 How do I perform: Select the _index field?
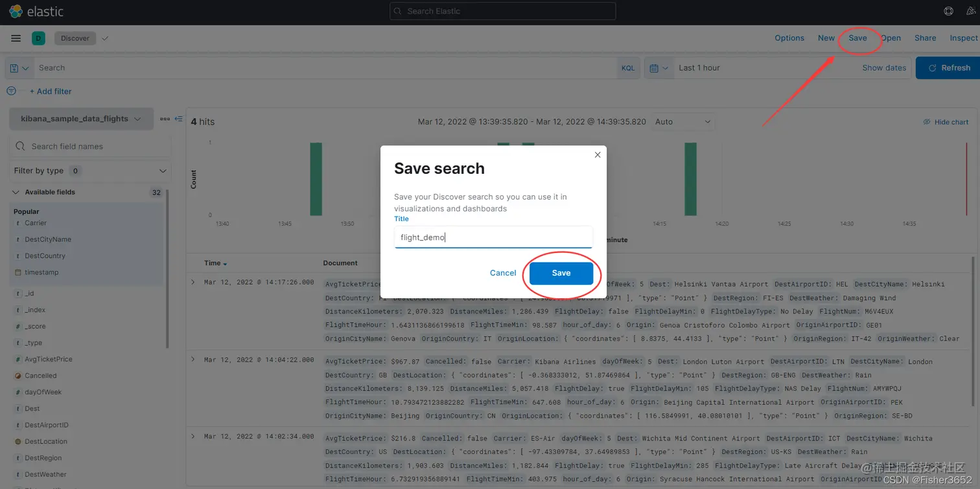click(35, 310)
